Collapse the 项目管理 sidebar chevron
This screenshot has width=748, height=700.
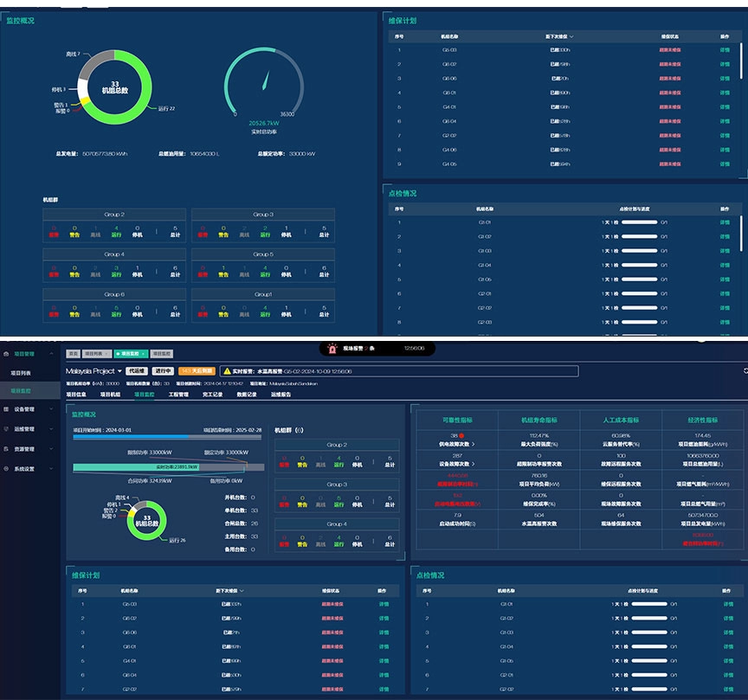[x=51, y=354]
